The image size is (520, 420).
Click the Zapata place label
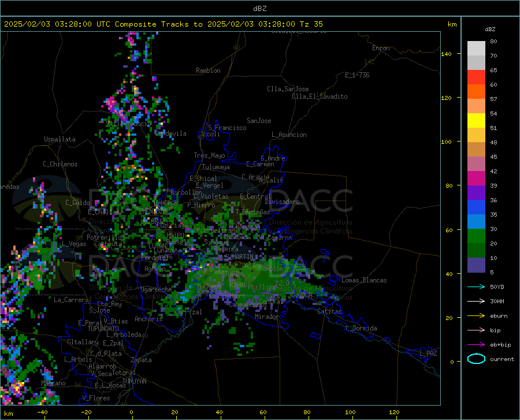(142, 360)
